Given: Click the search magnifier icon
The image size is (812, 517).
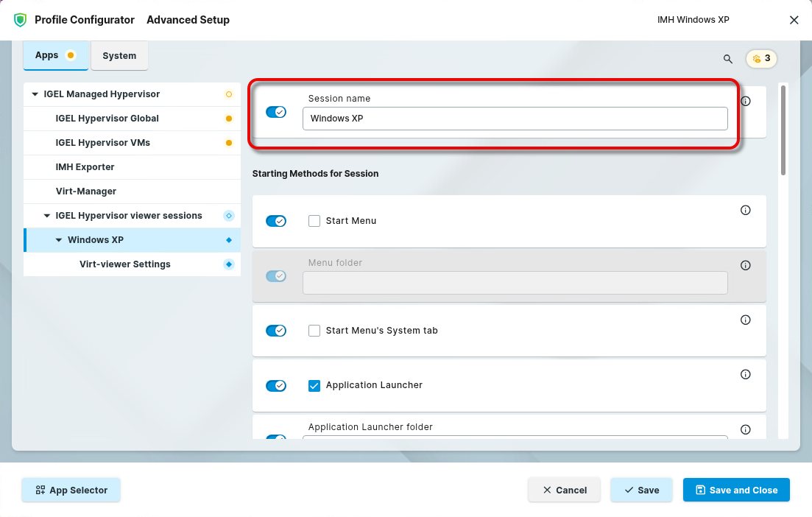Looking at the screenshot, I should click(727, 59).
